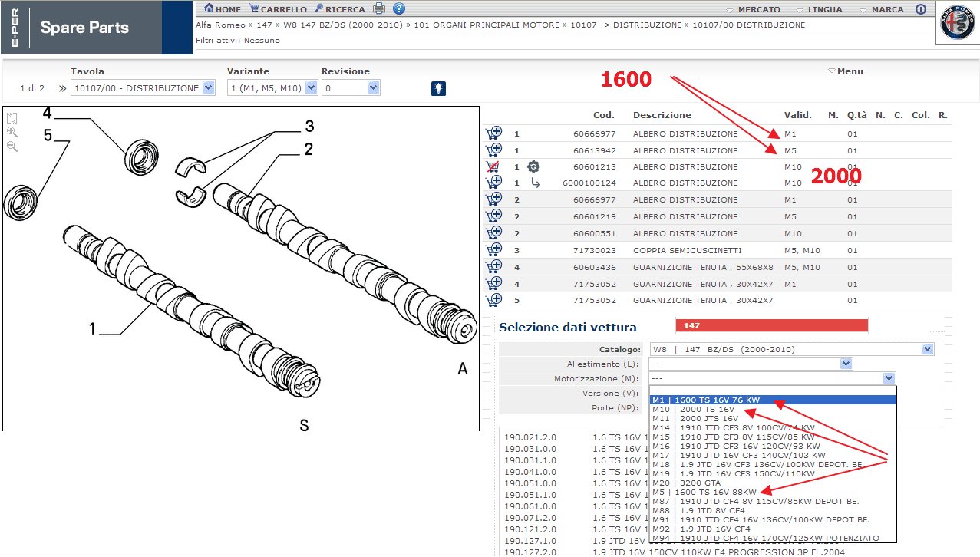Image resolution: width=980 pixels, height=557 pixels.
Task: Click the 147 breadcrumb link
Action: pyautogui.click(x=264, y=25)
